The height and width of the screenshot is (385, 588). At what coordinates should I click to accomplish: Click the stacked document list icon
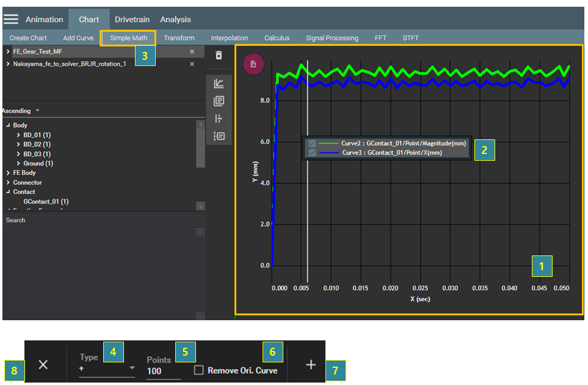[x=219, y=101]
